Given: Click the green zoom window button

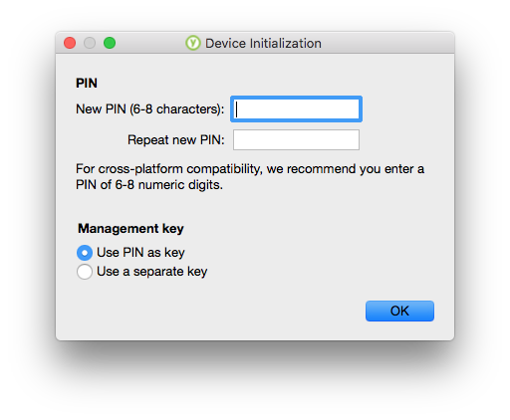Looking at the screenshot, I should pyautogui.click(x=110, y=43).
